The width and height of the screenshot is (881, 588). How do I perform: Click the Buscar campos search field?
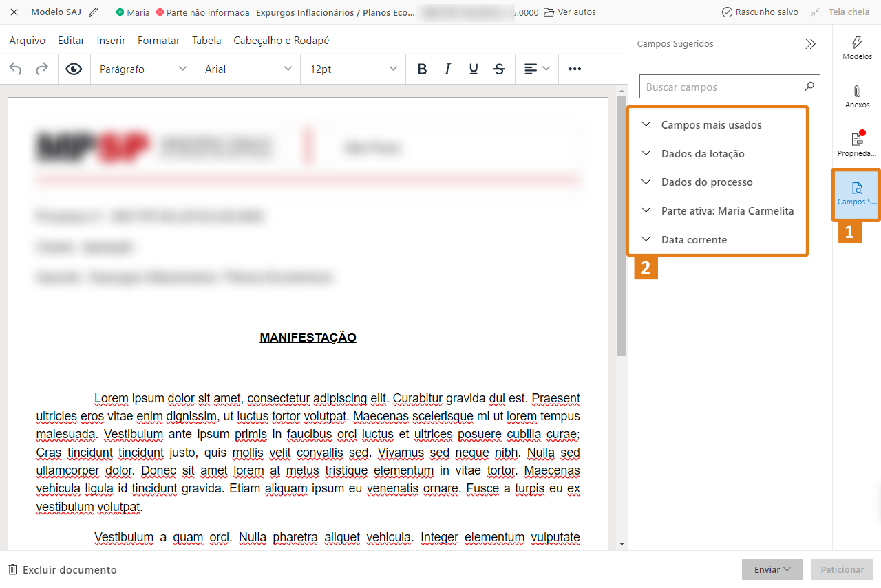click(x=723, y=87)
